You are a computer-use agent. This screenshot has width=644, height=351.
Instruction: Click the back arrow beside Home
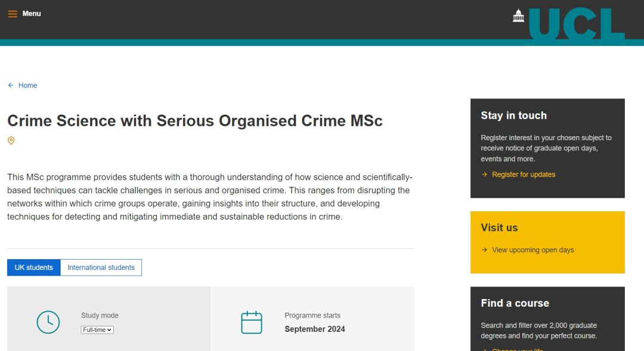(11, 85)
